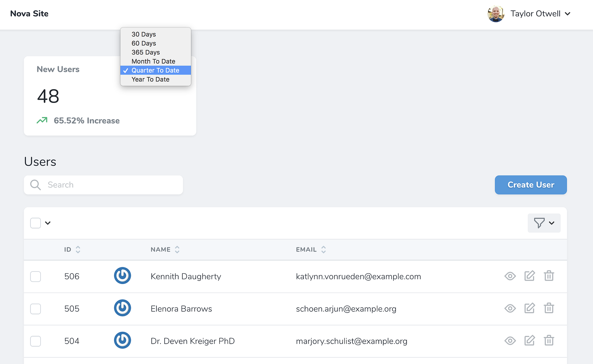The width and height of the screenshot is (593, 364).
Task: Choose Year To Date option
Action: tap(156, 79)
